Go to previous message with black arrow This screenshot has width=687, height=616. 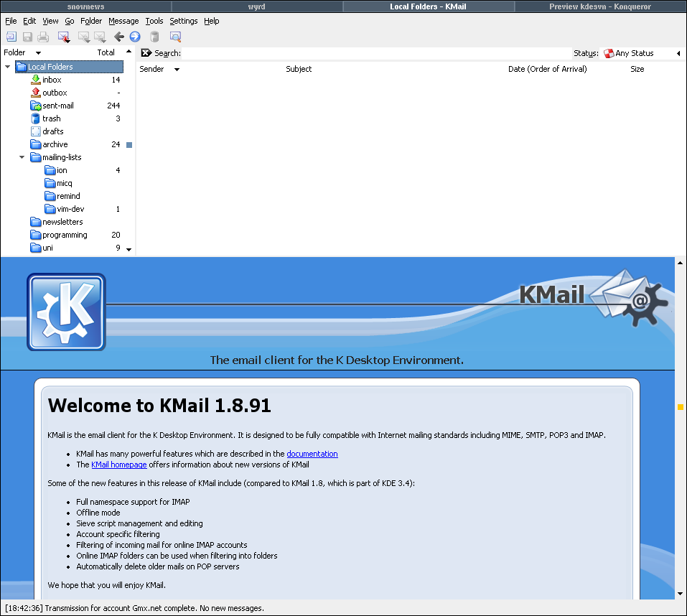[x=118, y=37]
